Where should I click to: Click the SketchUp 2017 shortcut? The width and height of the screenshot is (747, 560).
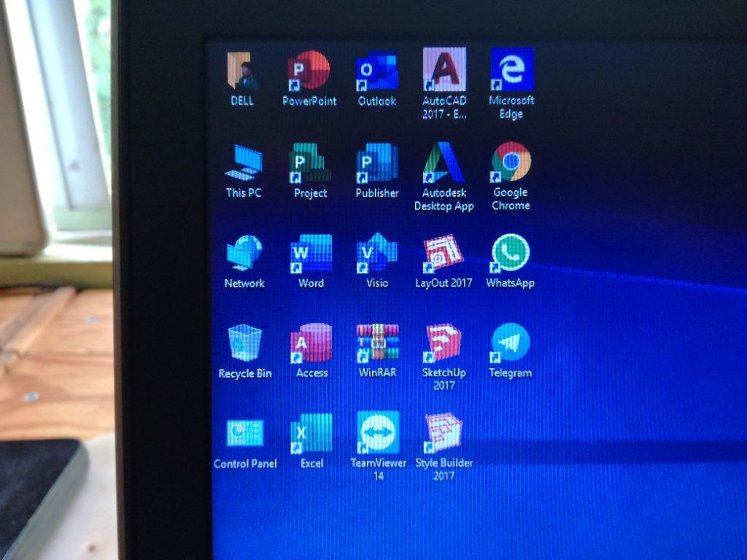444,343
